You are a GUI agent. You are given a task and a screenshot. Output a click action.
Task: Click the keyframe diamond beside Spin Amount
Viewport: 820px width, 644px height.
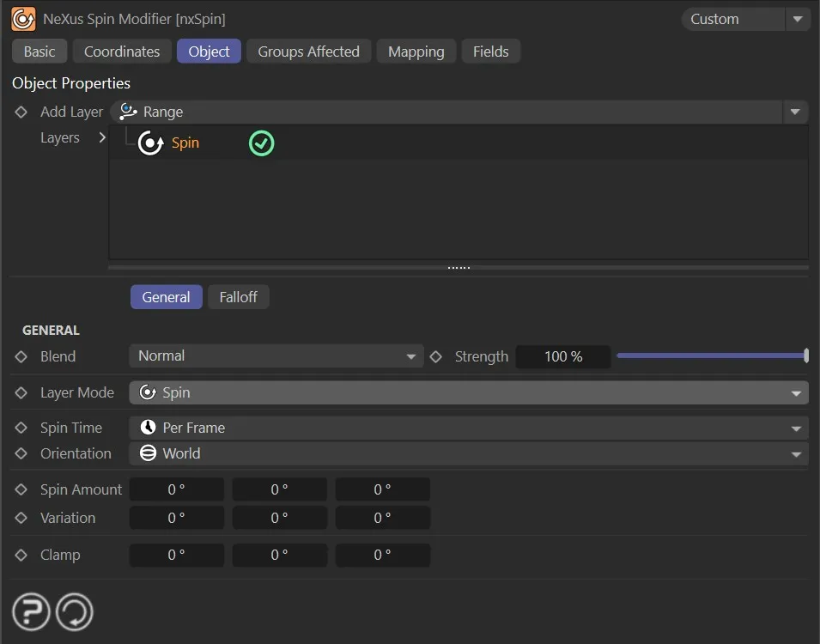pyautogui.click(x=21, y=489)
